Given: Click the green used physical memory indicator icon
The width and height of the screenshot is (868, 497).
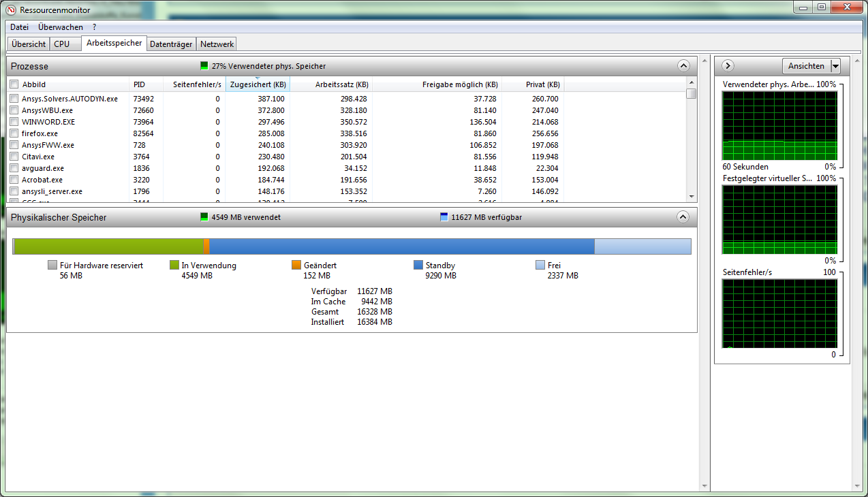Looking at the screenshot, I should [x=204, y=66].
